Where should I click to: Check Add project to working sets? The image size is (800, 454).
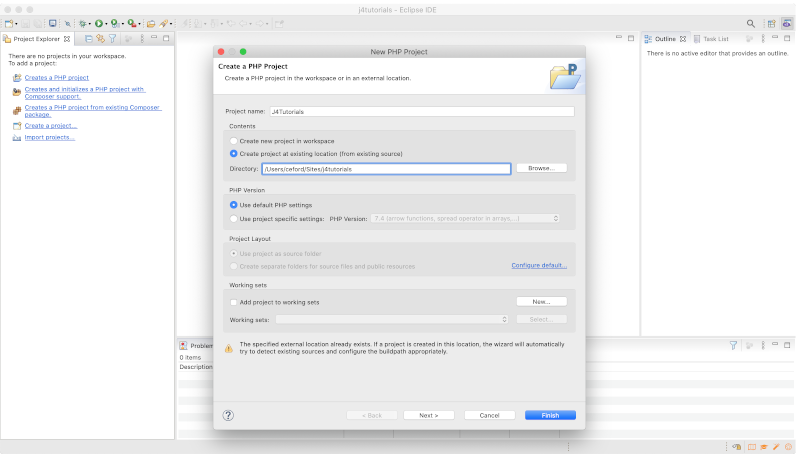click(234, 302)
